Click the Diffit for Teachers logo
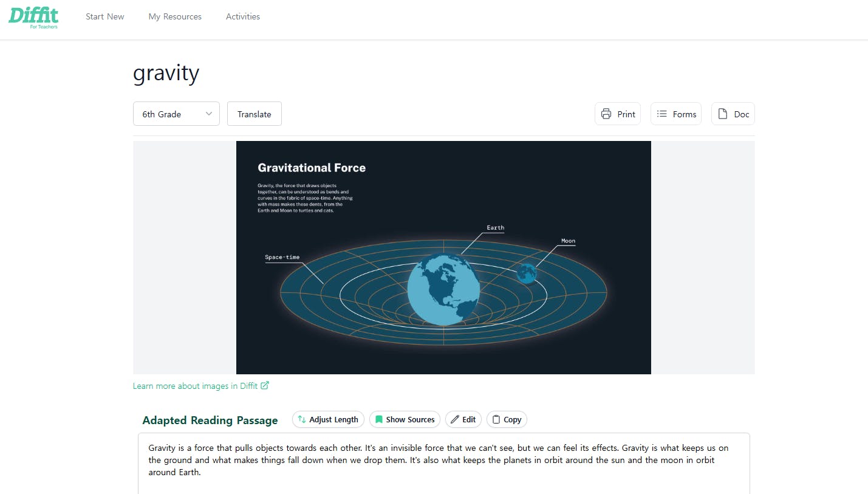 pyautogui.click(x=33, y=18)
